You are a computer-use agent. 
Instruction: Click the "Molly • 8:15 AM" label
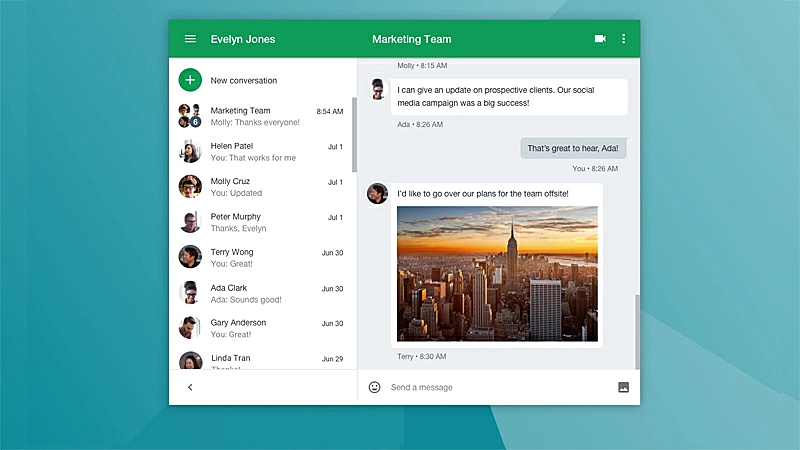(422, 65)
